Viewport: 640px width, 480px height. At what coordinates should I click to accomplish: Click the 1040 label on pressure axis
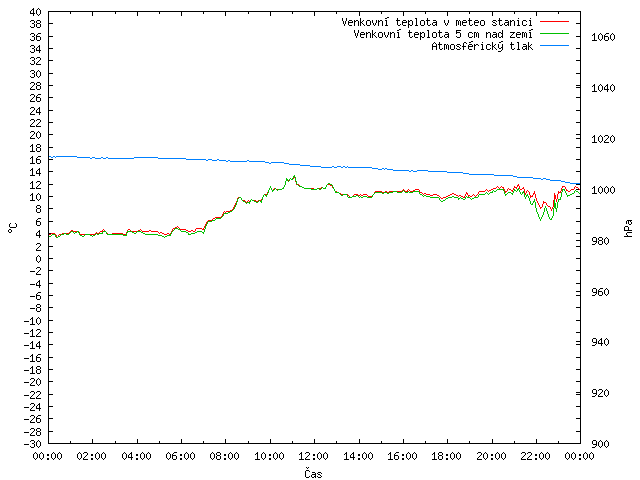(603, 88)
